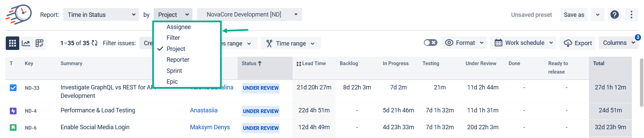Click the ND-4 epic issue type icon
Image resolution: width=644 pixels, height=138 pixels.
pyautogui.click(x=13, y=111)
